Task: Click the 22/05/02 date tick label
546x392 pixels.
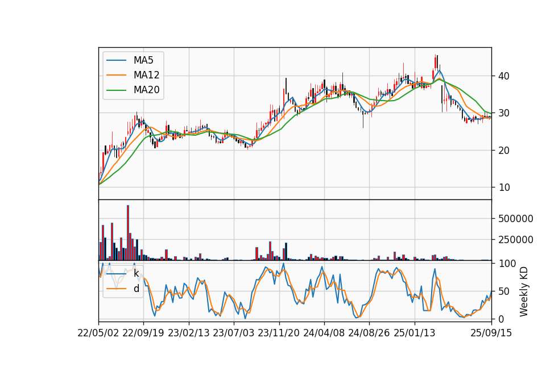Action: pyautogui.click(x=98, y=333)
